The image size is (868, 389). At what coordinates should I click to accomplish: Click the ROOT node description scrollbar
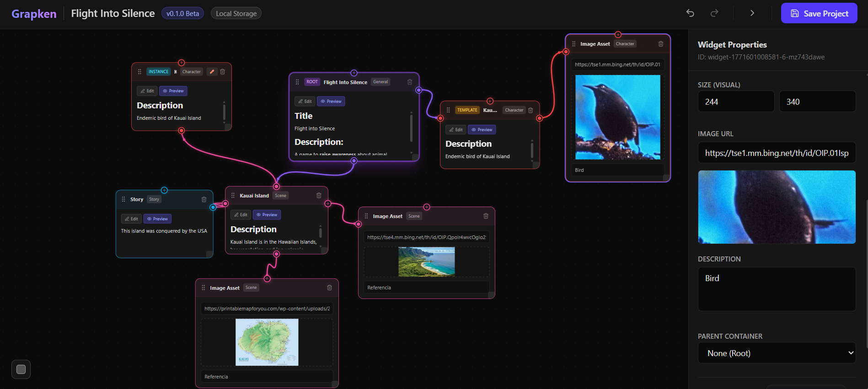(411, 128)
